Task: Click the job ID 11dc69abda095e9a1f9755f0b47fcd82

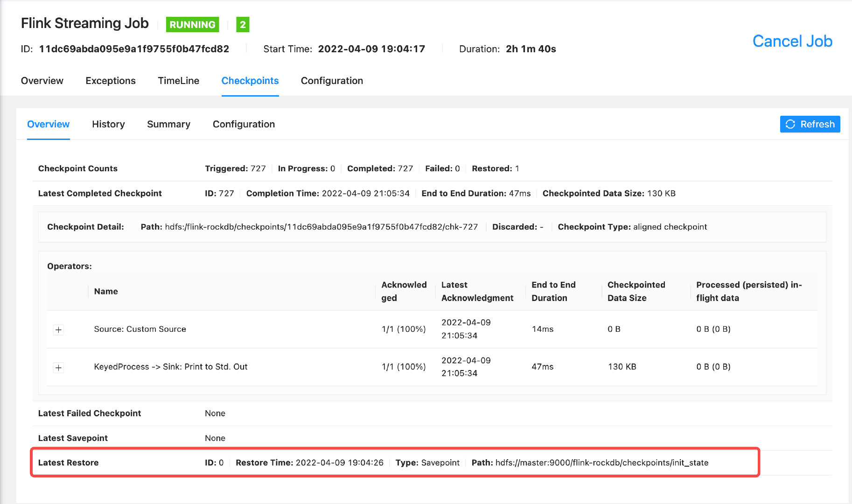Action: pos(134,49)
